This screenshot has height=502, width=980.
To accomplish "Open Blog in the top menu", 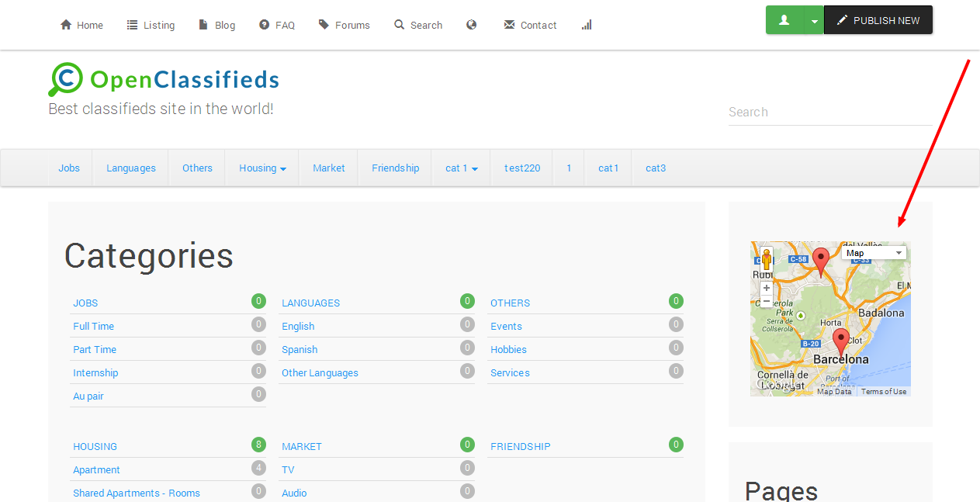I will [x=217, y=25].
